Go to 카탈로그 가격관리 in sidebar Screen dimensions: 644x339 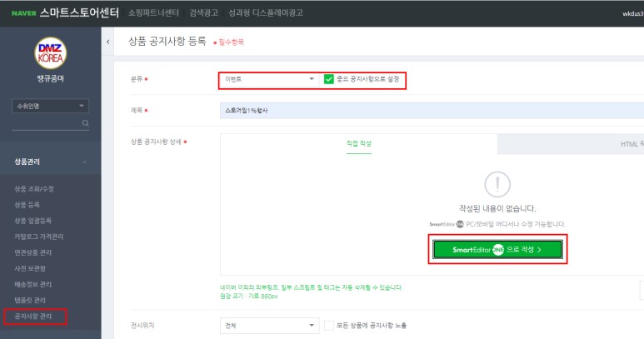coord(38,237)
